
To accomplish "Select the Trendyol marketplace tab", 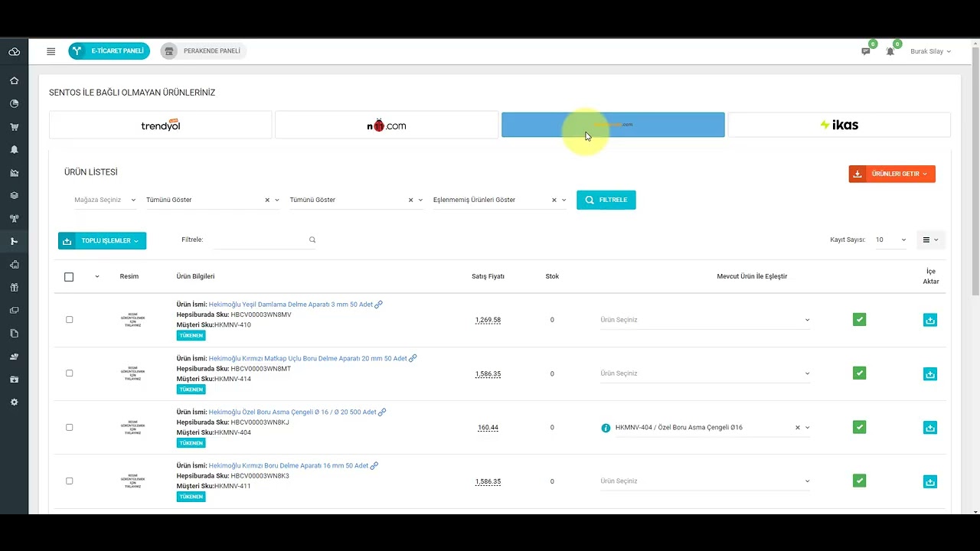I will 161,125.
